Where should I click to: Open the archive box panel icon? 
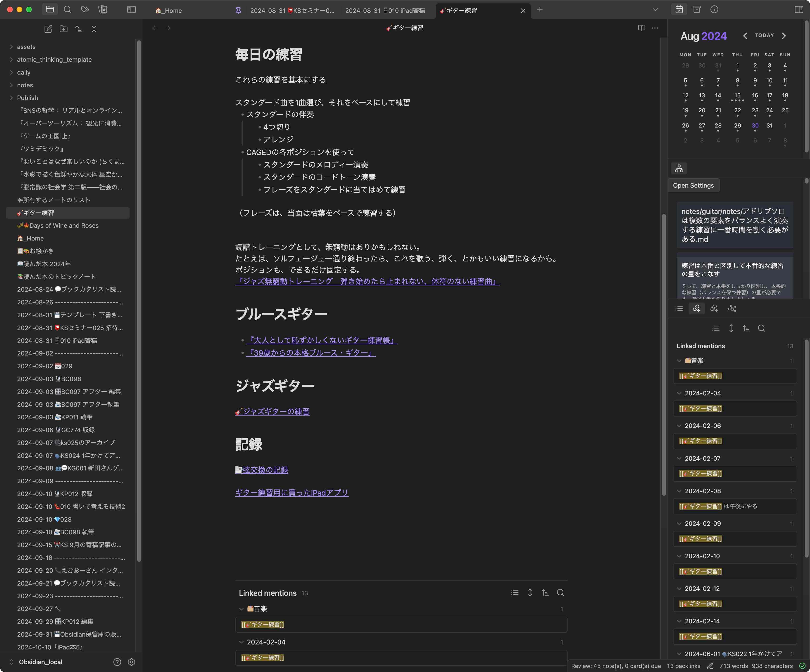697,10
